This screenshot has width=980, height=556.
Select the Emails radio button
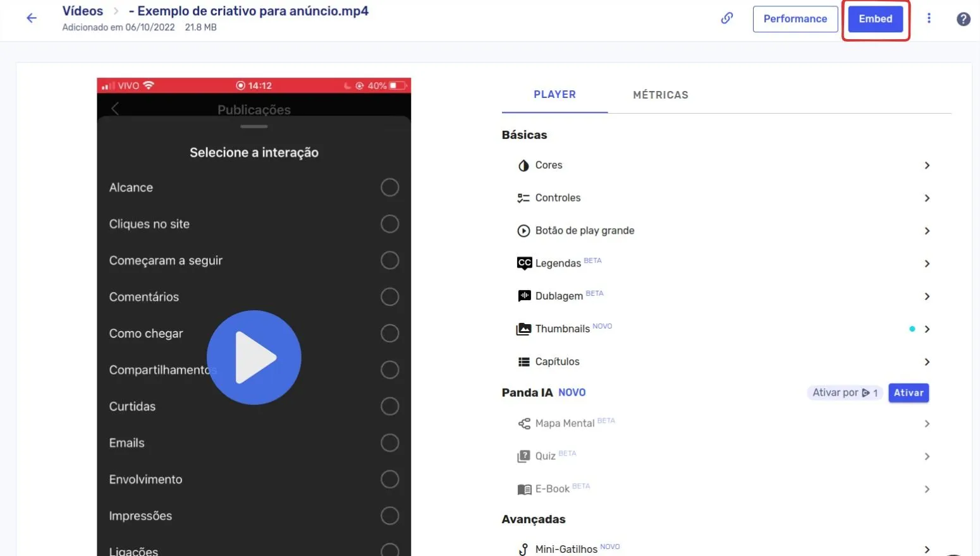390,443
